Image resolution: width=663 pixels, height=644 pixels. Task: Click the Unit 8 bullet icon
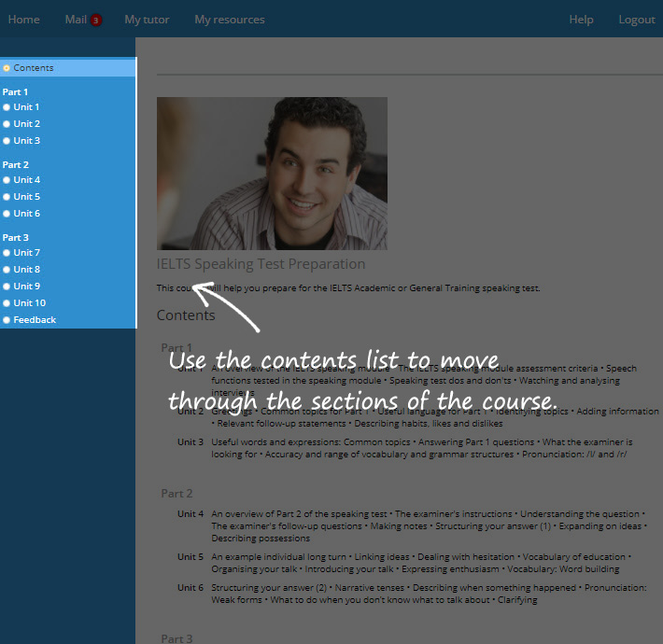pos(7,270)
